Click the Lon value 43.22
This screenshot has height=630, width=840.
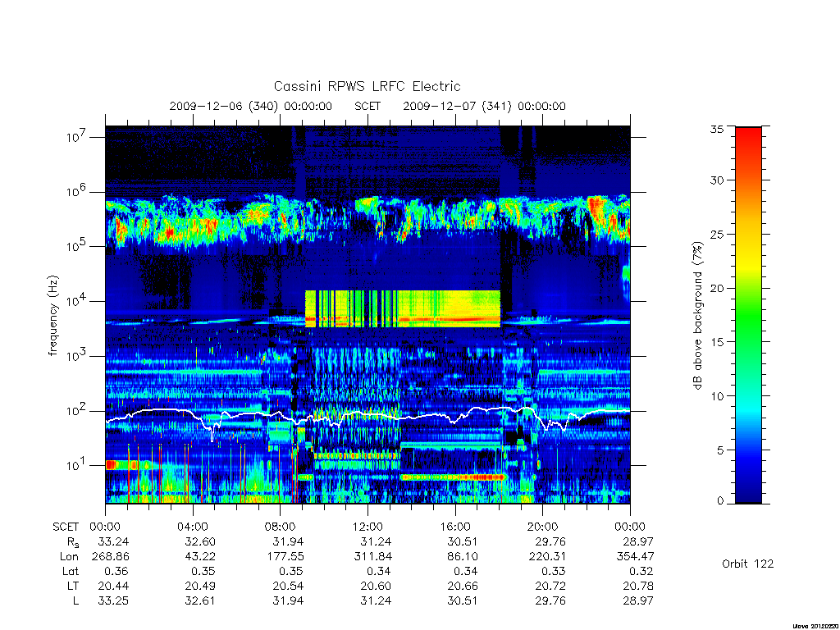click(200, 557)
